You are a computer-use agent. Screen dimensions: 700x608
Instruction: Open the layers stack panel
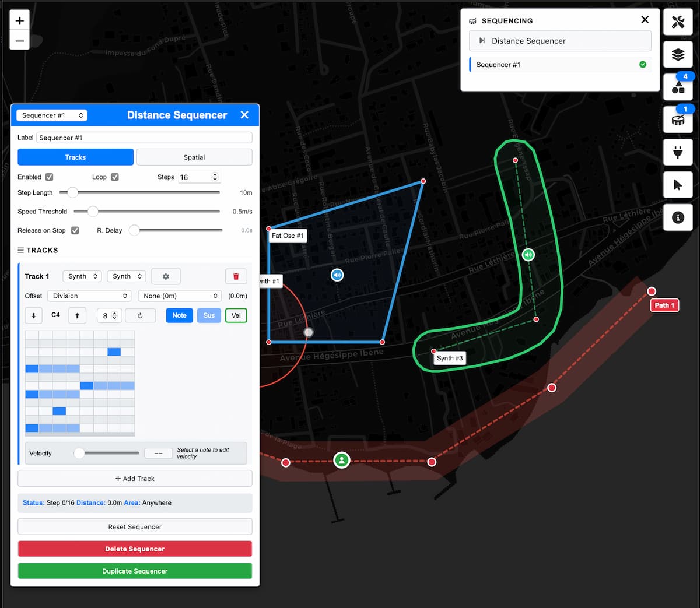pos(678,55)
